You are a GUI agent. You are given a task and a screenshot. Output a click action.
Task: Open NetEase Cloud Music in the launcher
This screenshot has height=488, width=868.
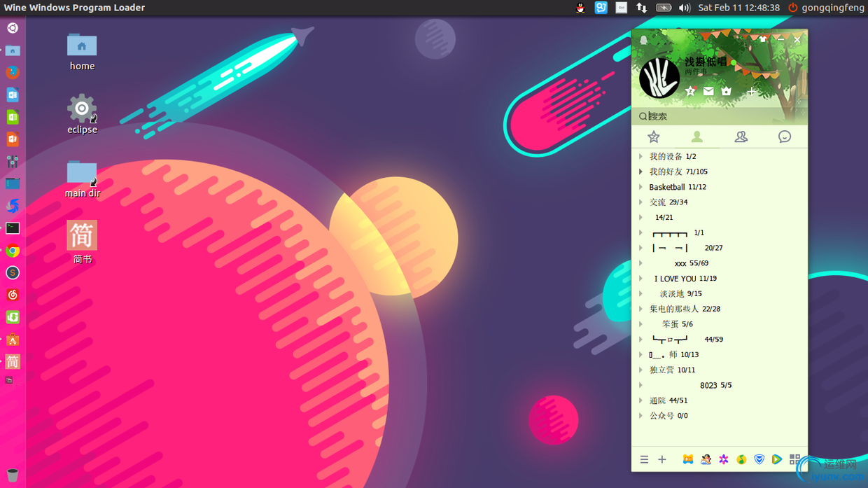pos(13,295)
